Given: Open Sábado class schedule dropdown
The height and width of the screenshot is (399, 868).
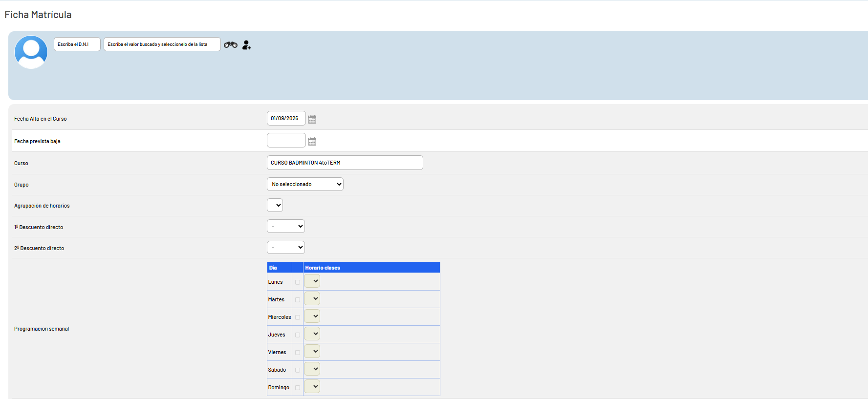Looking at the screenshot, I should click(312, 369).
